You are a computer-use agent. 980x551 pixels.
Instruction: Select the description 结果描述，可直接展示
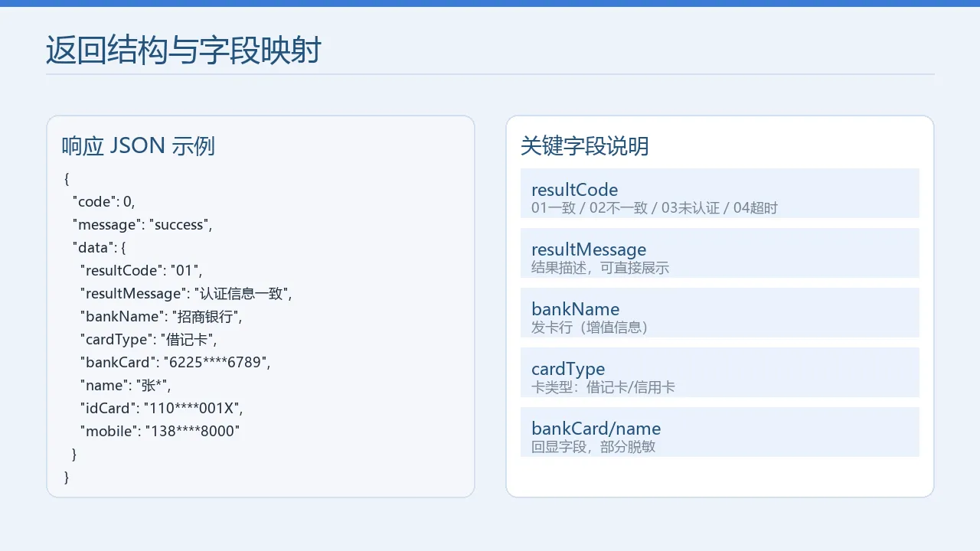coord(600,268)
